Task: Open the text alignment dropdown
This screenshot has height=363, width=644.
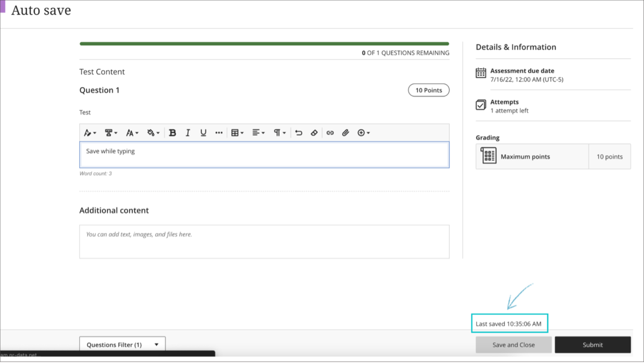Action: click(x=258, y=132)
